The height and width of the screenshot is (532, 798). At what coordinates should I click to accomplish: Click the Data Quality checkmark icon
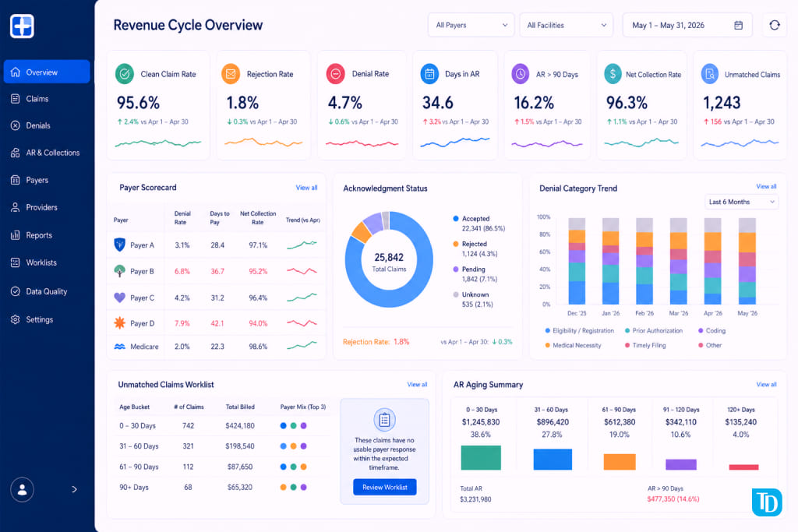coord(16,291)
